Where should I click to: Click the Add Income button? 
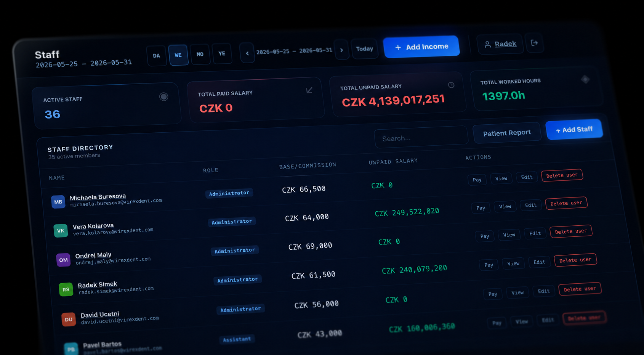pyautogui.click(x=421, y=47)
